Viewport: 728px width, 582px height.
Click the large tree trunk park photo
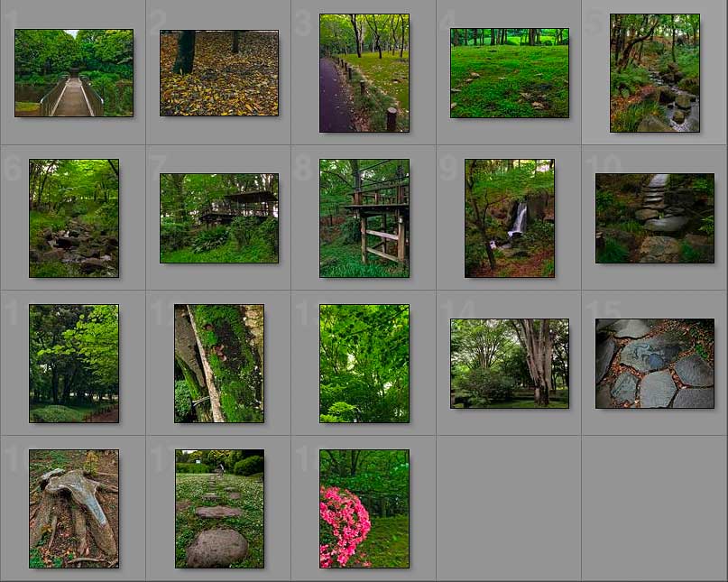[510, 364]
